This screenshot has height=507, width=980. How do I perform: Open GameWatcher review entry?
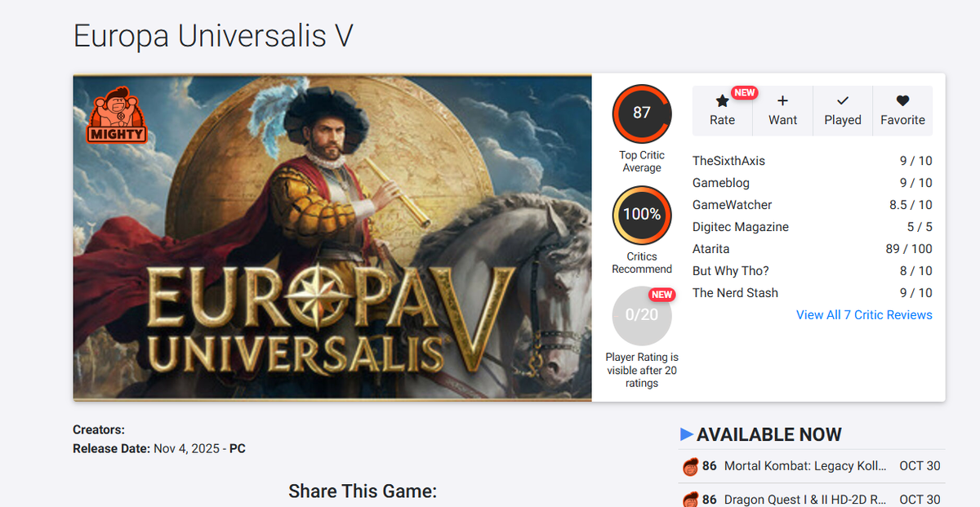[x=813, y=205]
